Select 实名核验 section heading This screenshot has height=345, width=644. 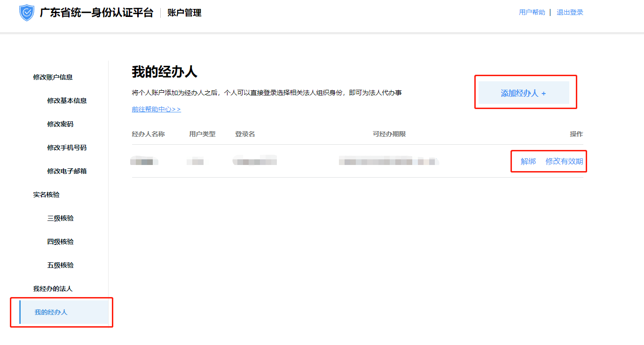click(46, 195)
